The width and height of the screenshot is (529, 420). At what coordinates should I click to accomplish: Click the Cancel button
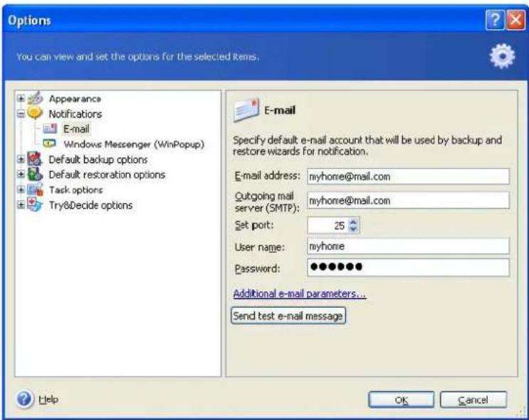click(x=473, y=400)
